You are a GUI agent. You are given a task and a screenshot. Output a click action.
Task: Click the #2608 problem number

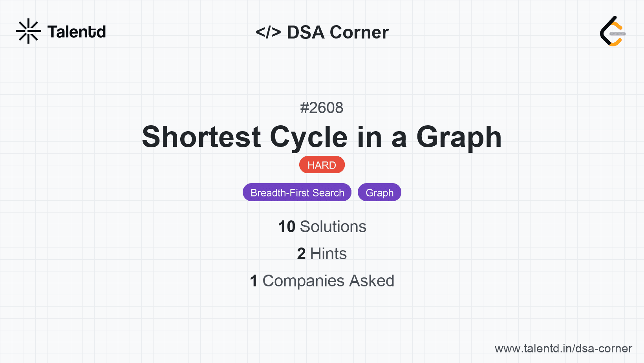(322, 108)
